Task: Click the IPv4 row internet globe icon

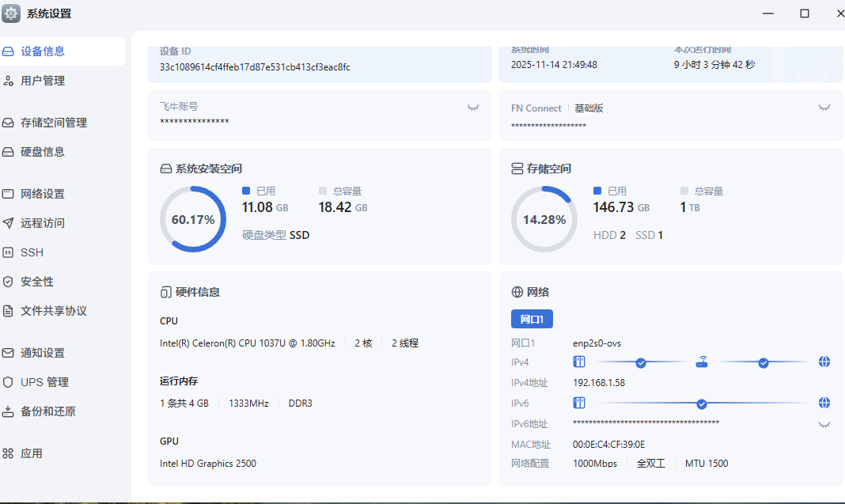Action: pos(824,362)
